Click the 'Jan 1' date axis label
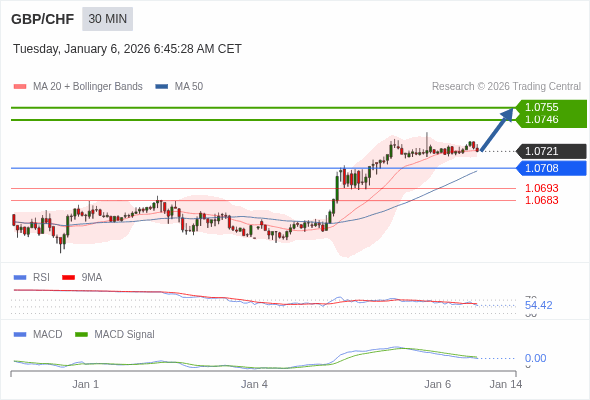The height and width of the screenshot is (400, 590). 85,384
